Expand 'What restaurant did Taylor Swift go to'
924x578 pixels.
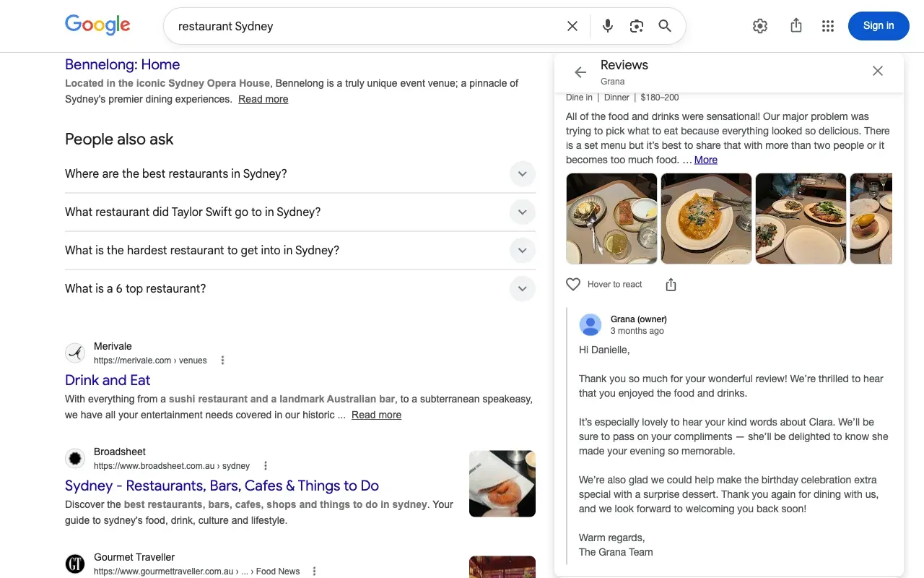click(300, 212)
